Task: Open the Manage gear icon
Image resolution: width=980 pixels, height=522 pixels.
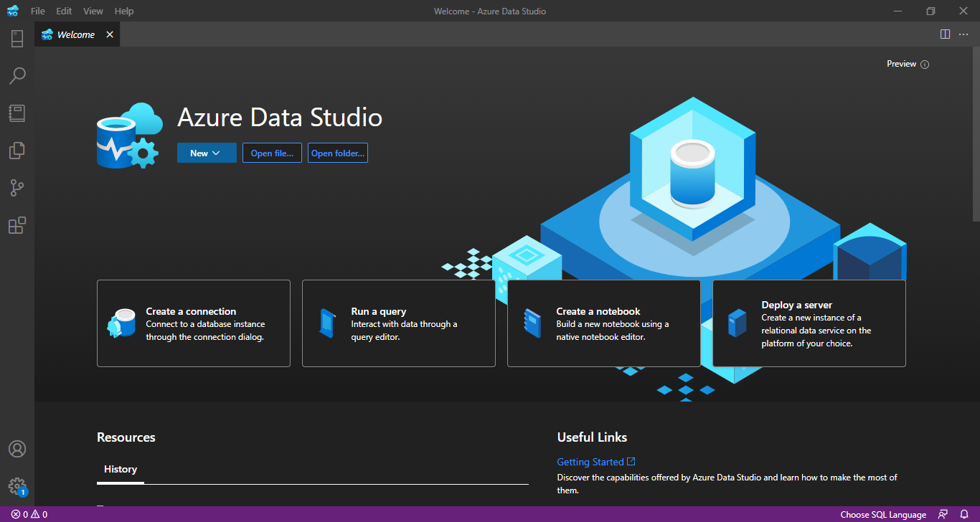Action: pyautogui.click(x=17, y=486)
